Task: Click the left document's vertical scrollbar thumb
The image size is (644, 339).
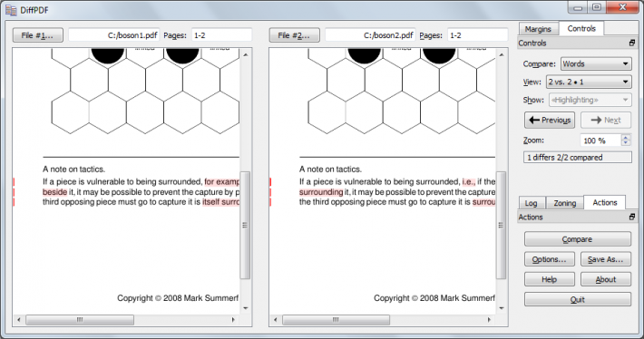Action: click(245, 225)
